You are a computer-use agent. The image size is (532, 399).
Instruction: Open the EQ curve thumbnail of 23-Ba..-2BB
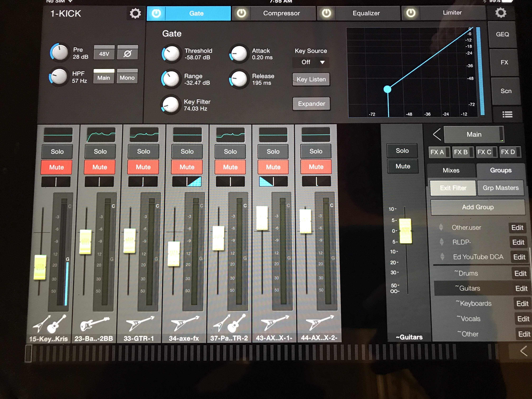tap(101, 135)
